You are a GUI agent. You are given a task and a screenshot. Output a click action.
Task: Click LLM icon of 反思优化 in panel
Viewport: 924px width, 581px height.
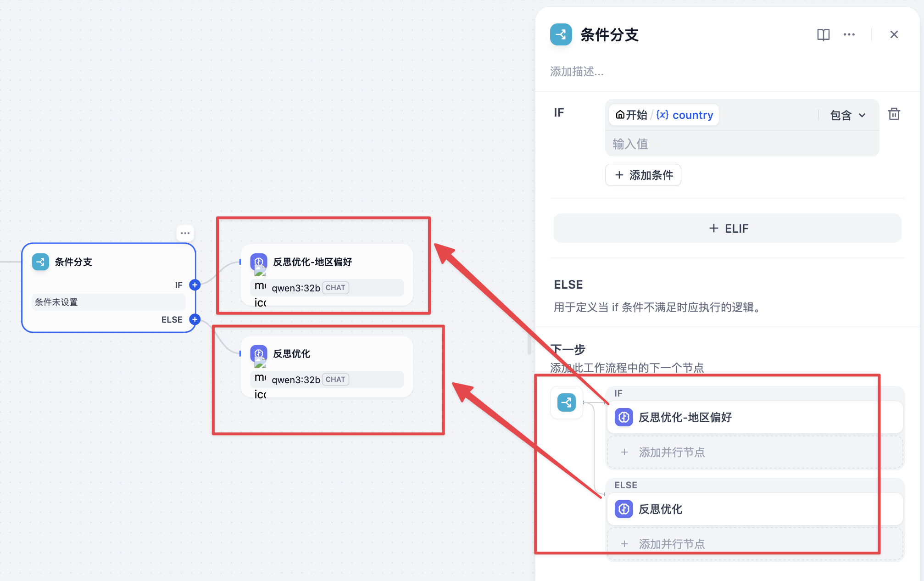(624, 509)
